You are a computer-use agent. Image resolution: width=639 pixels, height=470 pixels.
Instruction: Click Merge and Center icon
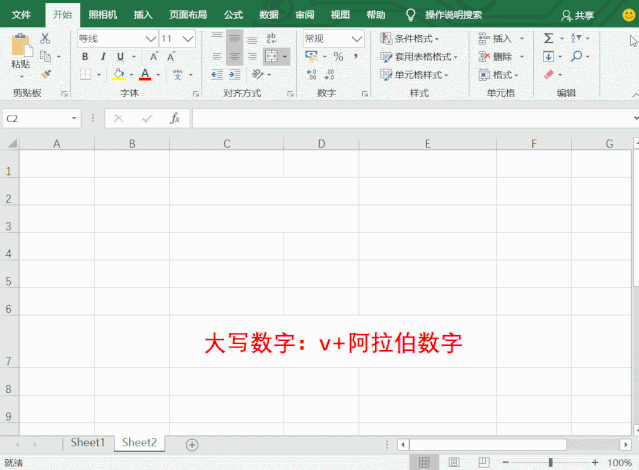tap(271, 57)
